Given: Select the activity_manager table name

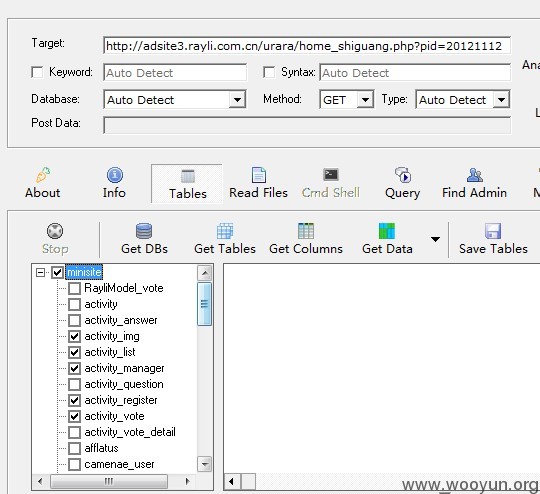Looking at the screenshot, I should [124, 368].
